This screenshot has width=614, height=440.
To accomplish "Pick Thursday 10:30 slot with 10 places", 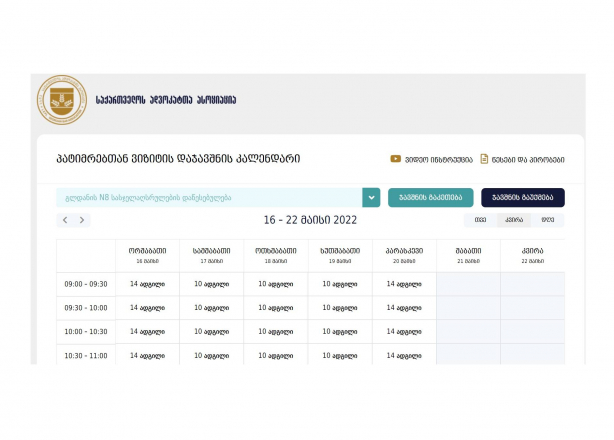I will pos(340,355).
